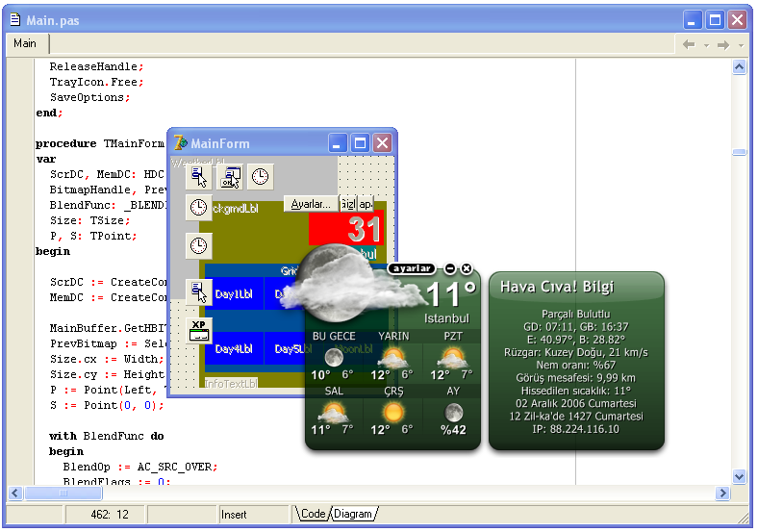
Task: Click the Hava Cıva! Bilgi panel title
Action: pos(557,287)
